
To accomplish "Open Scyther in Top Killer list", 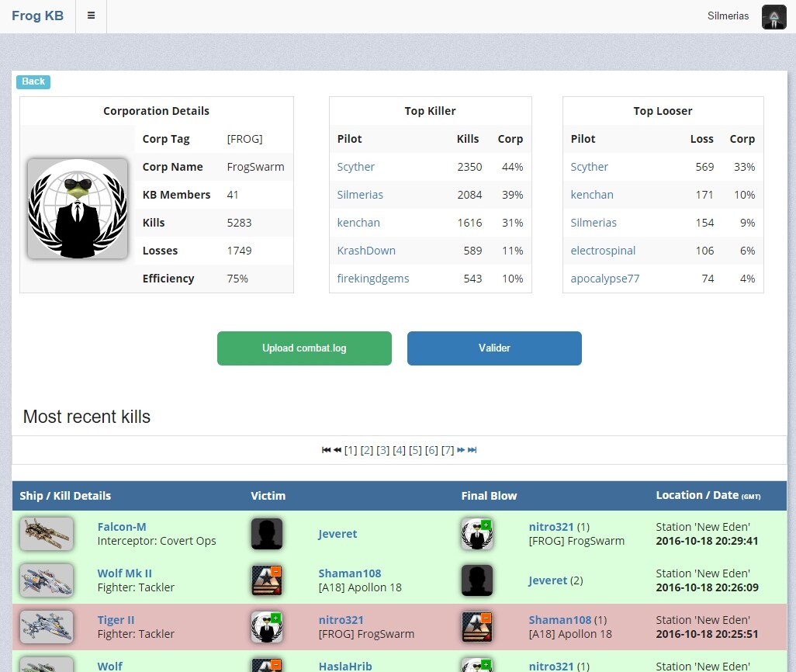I will point(355,167).
